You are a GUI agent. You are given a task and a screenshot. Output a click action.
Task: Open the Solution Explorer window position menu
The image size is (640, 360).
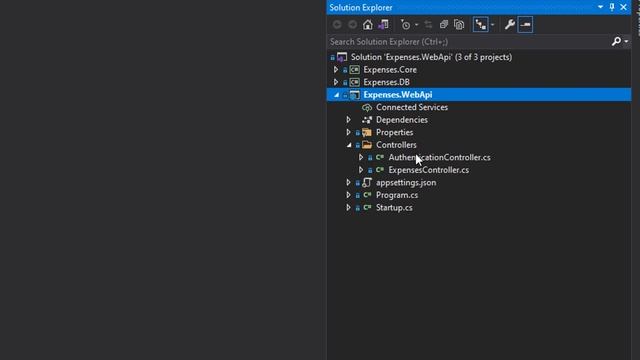click(x=600, y=7)
